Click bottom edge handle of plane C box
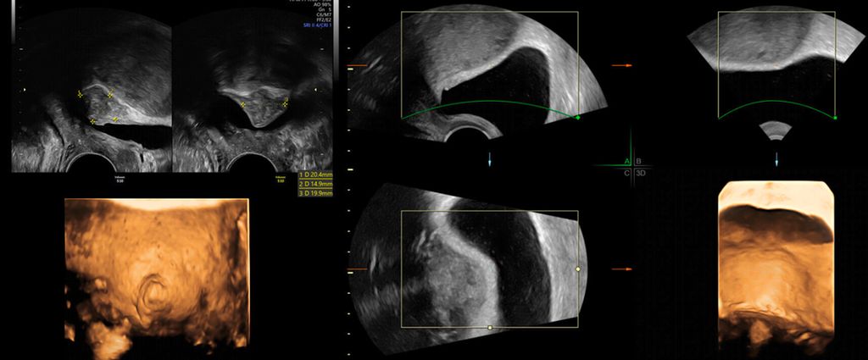Screen dimensions: 868x360 489,327
